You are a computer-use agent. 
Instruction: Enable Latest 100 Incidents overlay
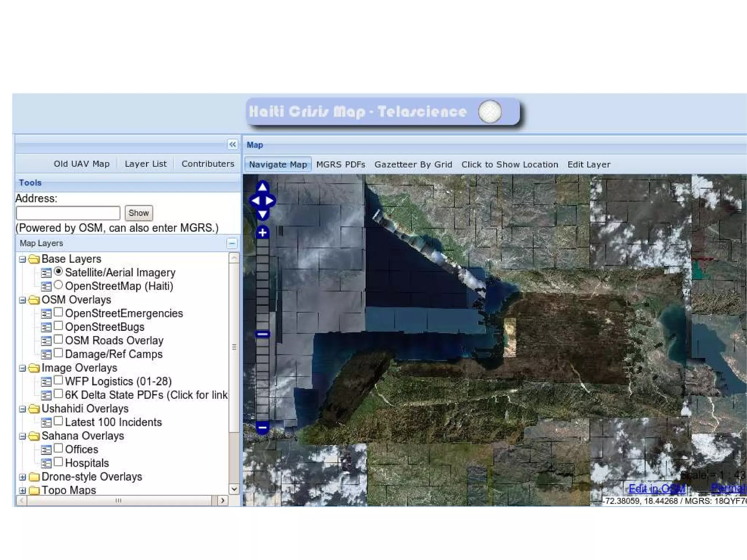58,421
